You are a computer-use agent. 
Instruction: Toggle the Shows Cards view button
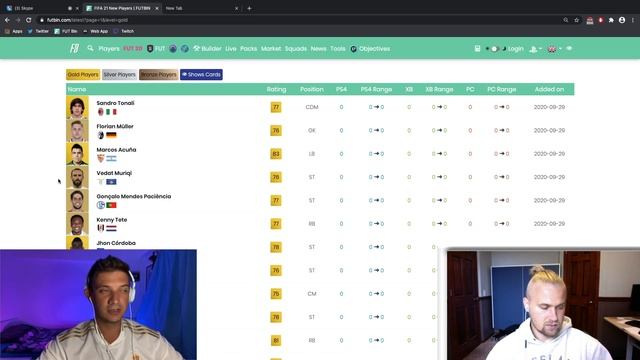(x=201, y=74)
